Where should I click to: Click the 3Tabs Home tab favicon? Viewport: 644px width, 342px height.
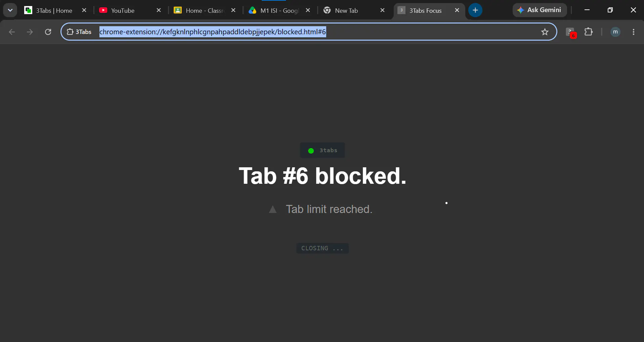(28, 10)
